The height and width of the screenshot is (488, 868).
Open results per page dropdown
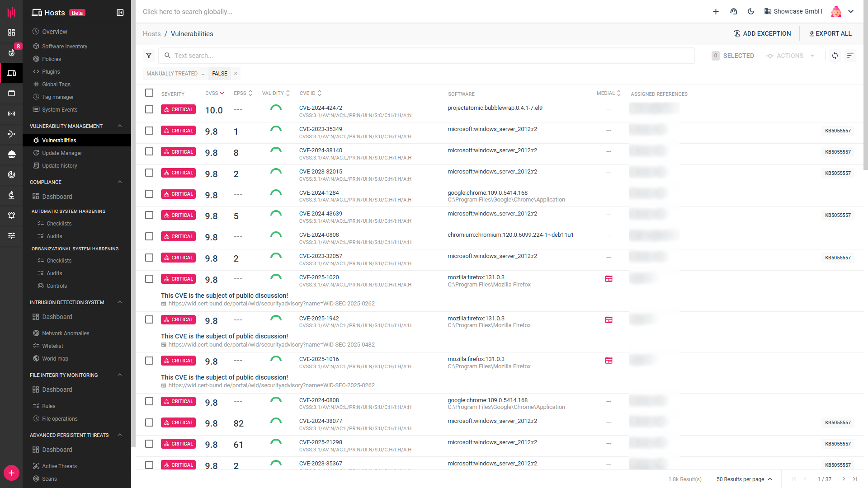point(744,479)
